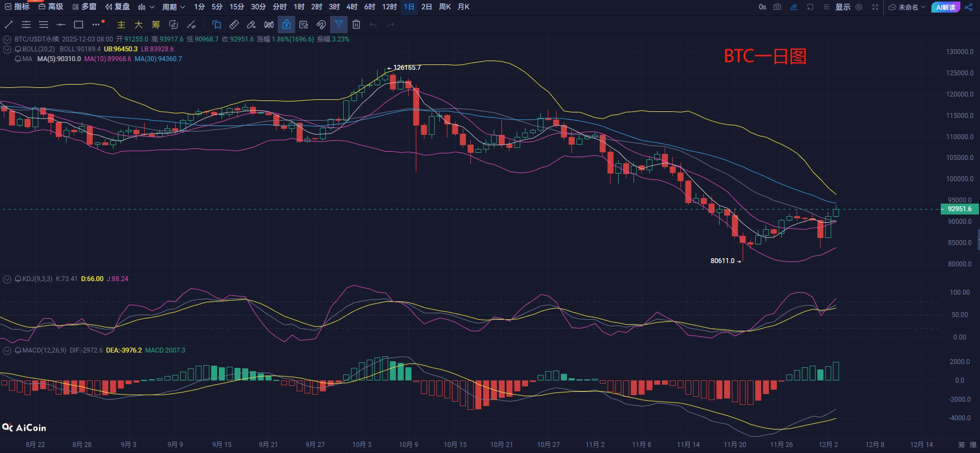Open the 指标 indicators panel
This screenshot has height=453, width=980.
click(17, 7)
